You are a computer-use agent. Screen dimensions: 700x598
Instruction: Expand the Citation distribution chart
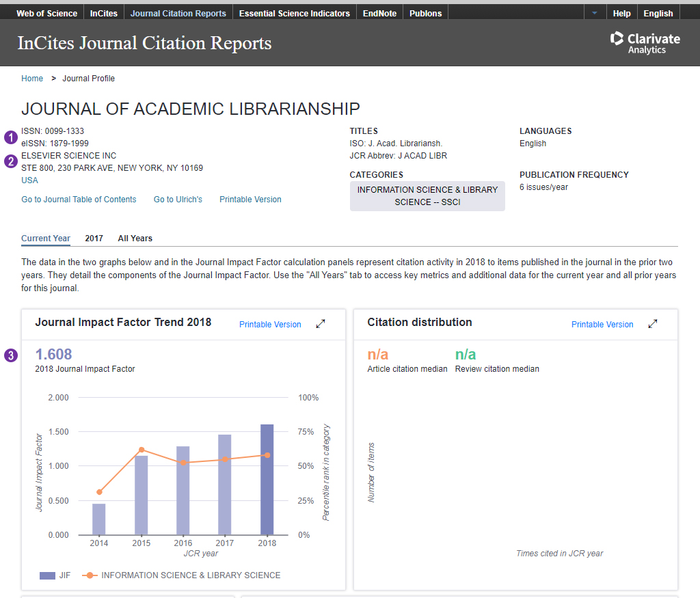(x=653, y=324)
